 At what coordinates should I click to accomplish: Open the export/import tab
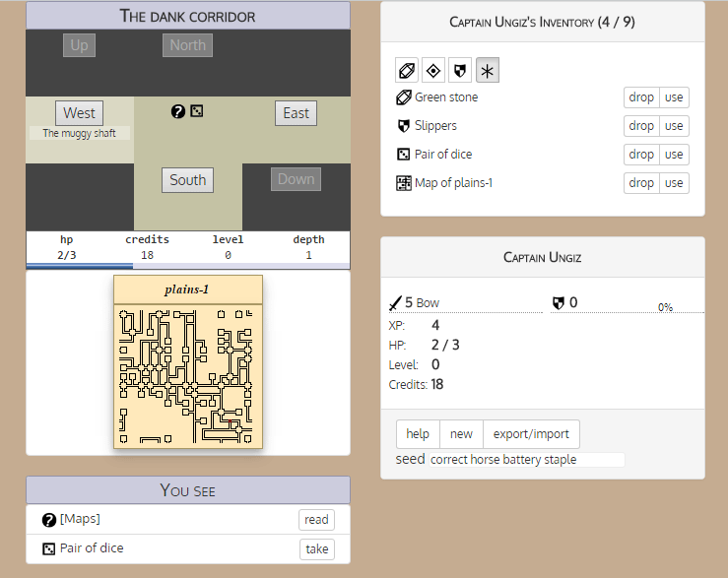(531, 433)
